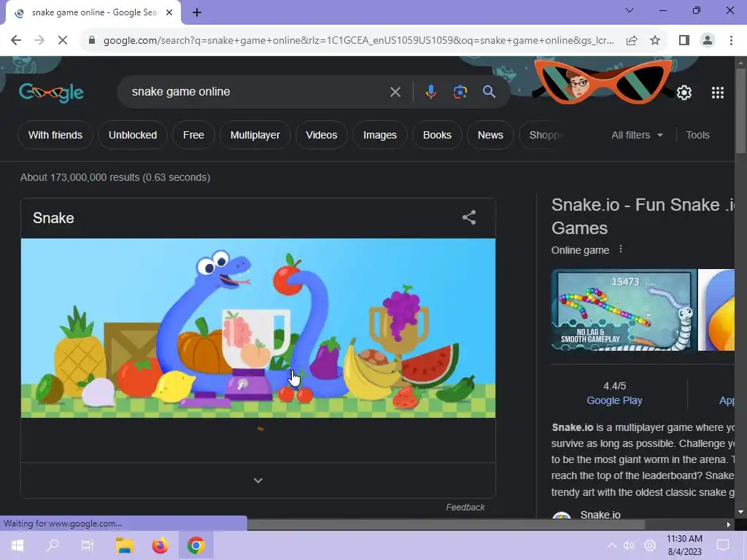The height and width of the screenshot is (560, 747).
Task: Filter results by Free
Action: [193, 135]
